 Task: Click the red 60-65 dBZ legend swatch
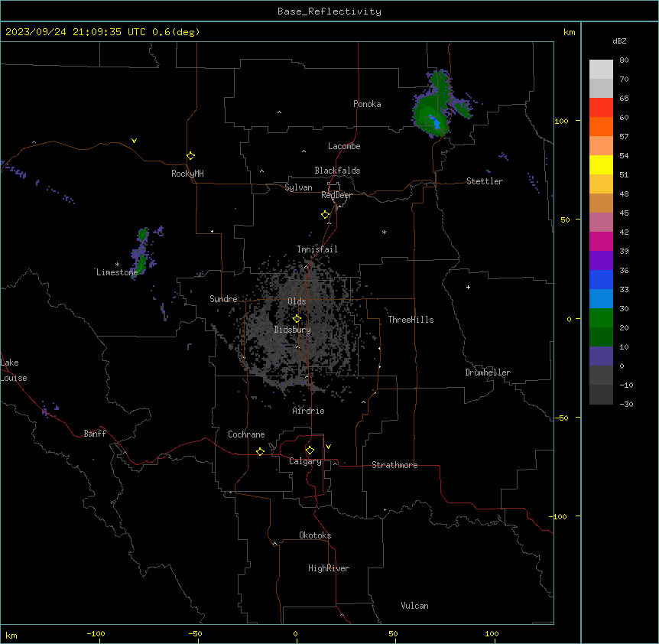(601, 108)
